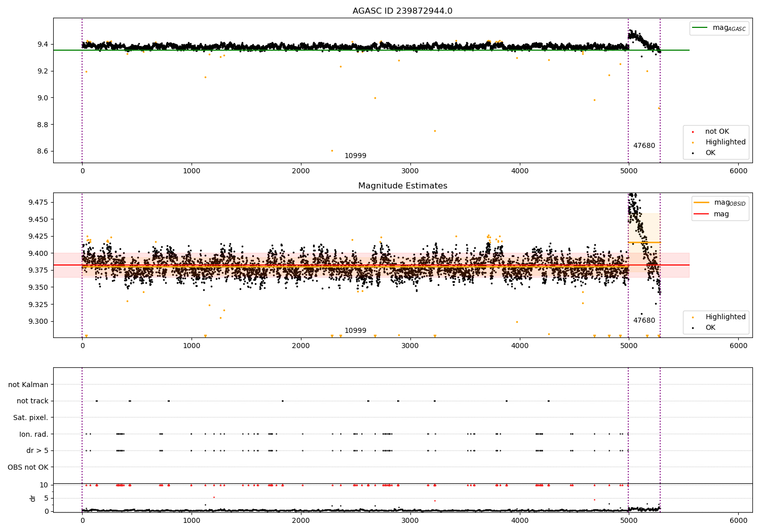Click the 'dr > 5' row label

(37, 451)
